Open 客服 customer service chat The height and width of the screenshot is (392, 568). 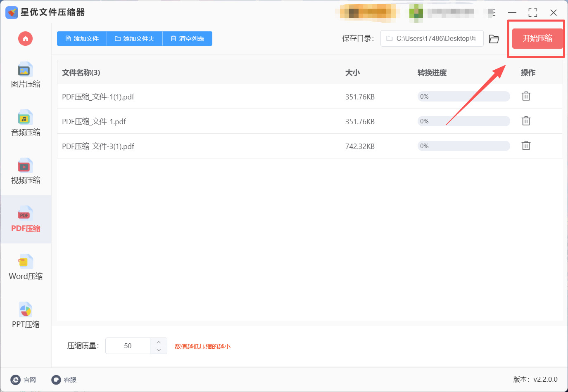pos(64,380)
